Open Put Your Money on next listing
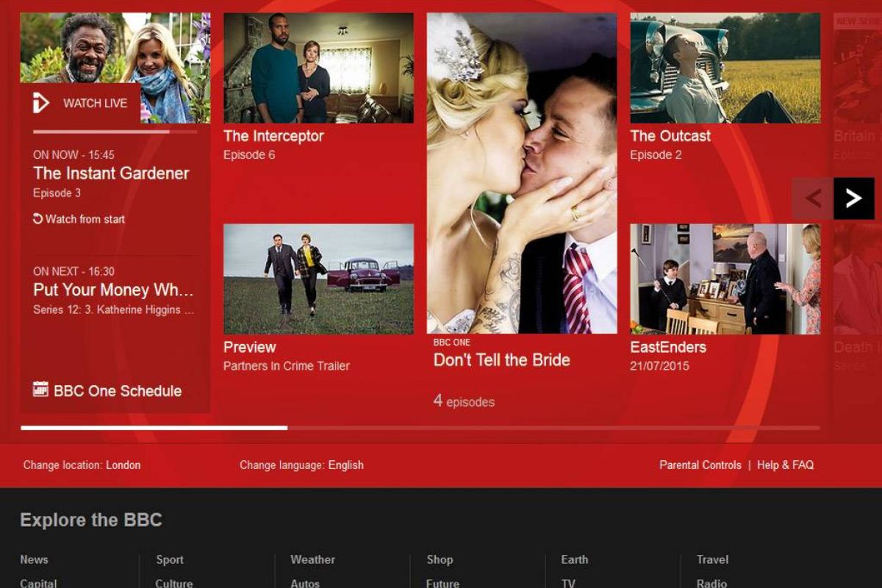This screenshot has height=588, width=882. coord(113,290)
